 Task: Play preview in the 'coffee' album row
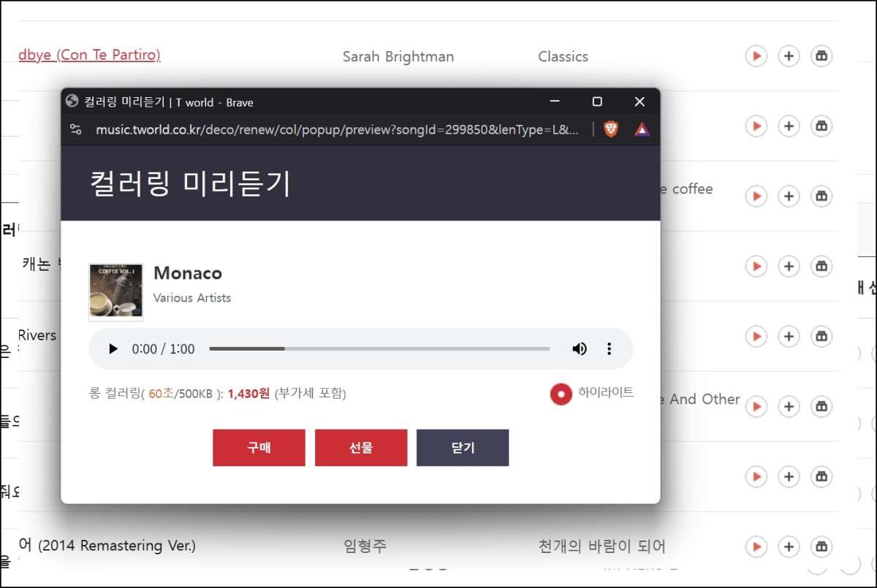[x=756, y=196]
